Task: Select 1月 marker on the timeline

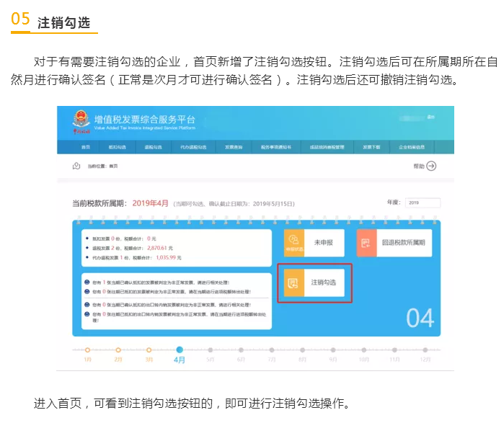Action: (87, 350)
